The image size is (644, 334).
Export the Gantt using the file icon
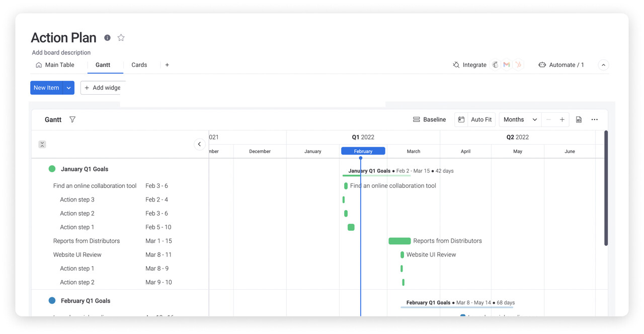[579, 119]
